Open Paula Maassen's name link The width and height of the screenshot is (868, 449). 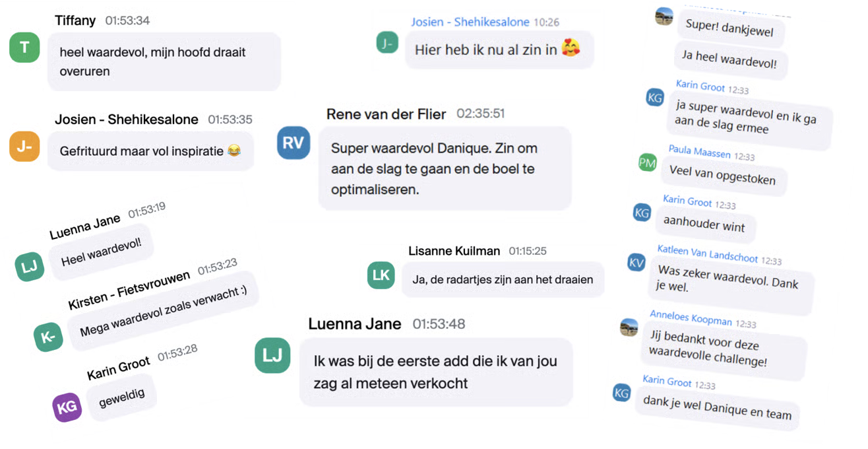click(699, 152)
